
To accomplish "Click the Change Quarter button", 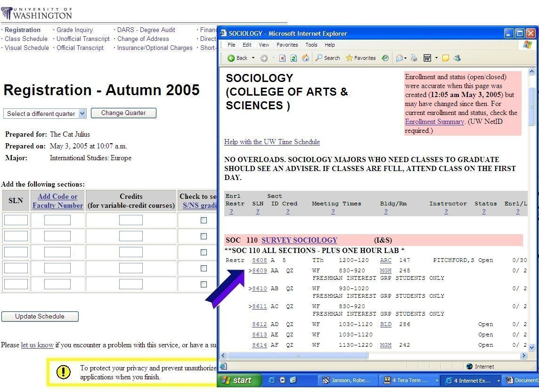I will point(123,113).
